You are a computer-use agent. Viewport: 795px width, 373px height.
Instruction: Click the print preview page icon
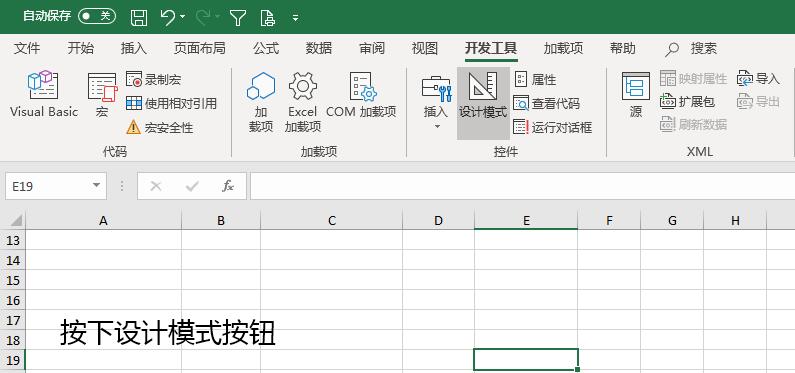267,18
